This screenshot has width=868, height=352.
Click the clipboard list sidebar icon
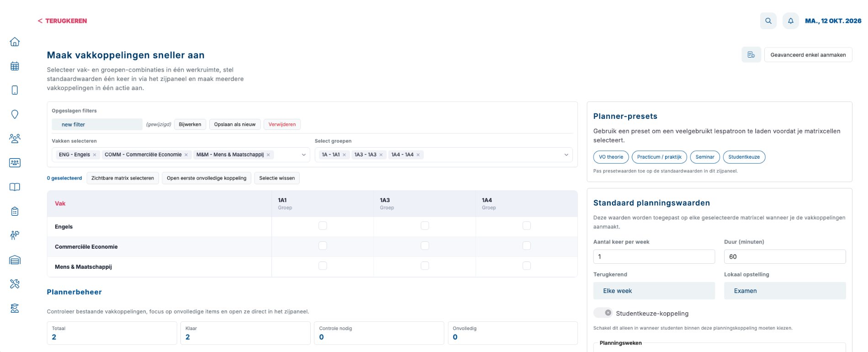[15, 211]
